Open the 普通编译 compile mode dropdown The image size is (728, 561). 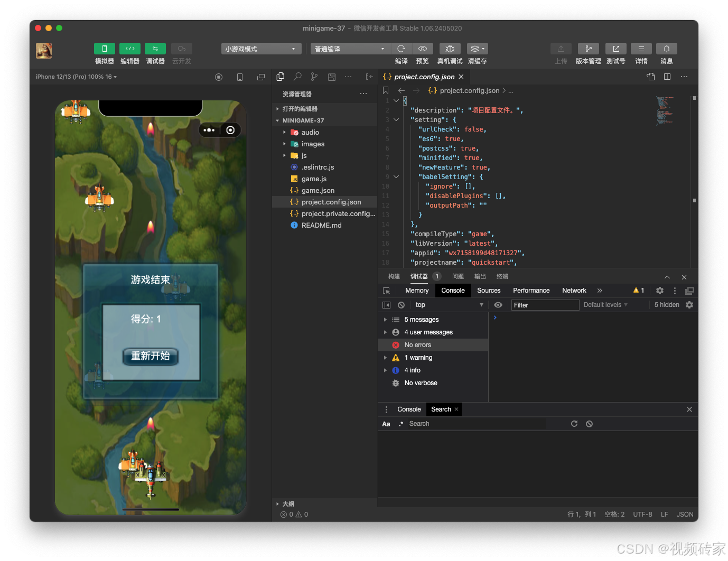tap(350, 49)
